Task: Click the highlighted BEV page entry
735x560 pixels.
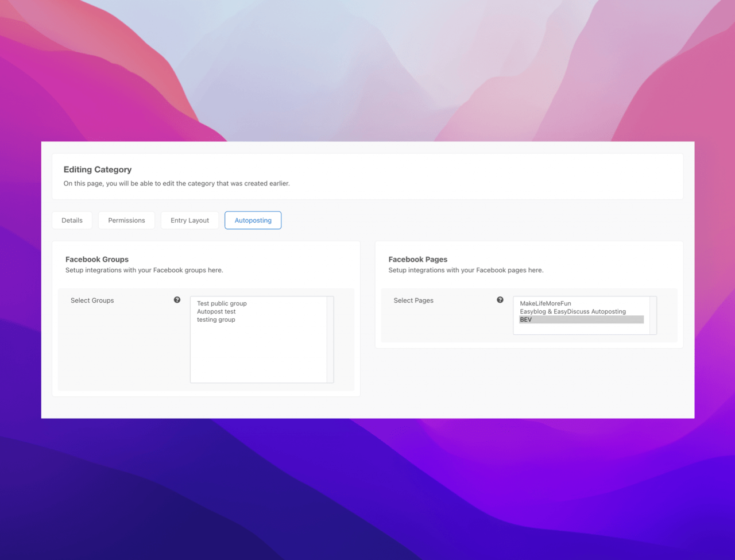Action: (580, 319)
